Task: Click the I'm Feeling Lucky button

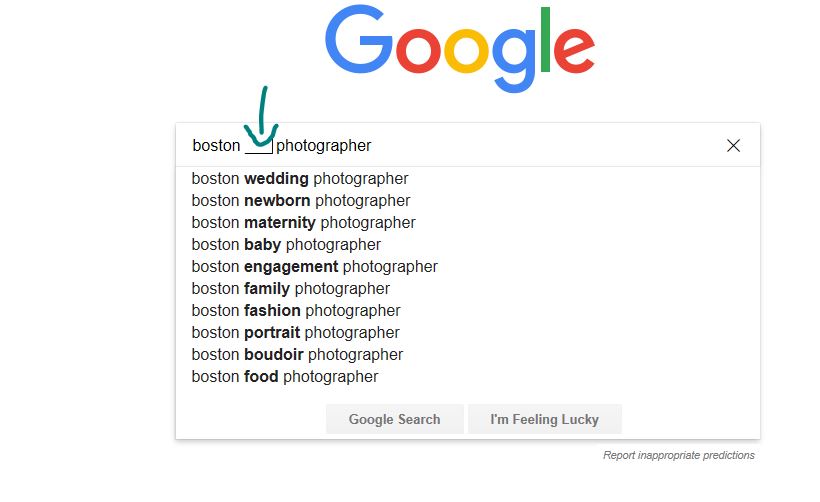Action: (544, 419)
